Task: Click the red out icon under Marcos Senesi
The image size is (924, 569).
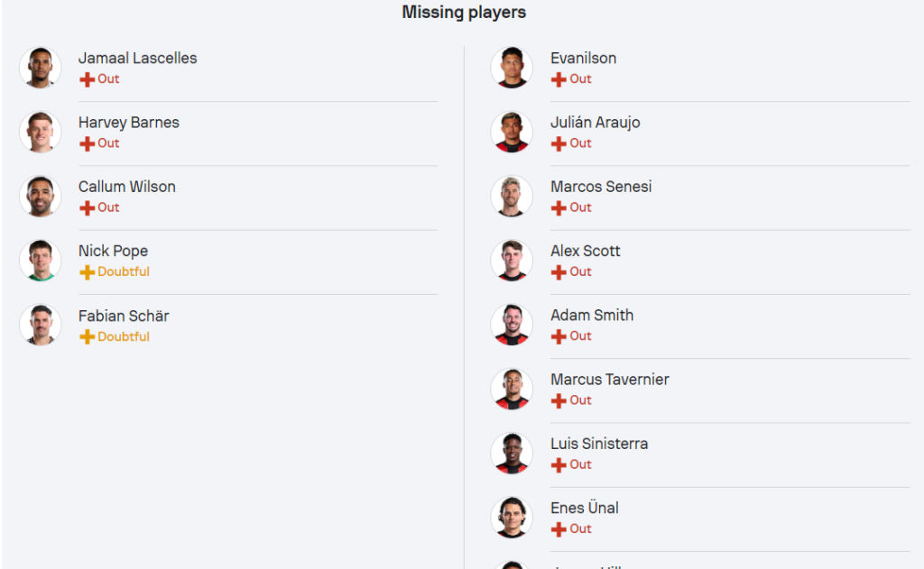Action: click(x=559, y=208)
